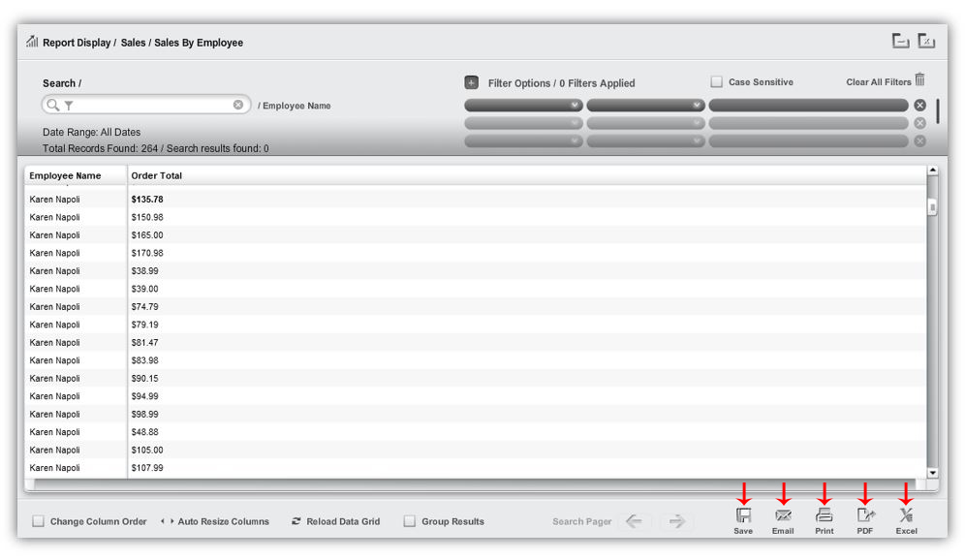The width and height of the screenshot is (965, 560).
Task: Toggle the Change Column Order checkbox
Action: [x=39, y=521]
